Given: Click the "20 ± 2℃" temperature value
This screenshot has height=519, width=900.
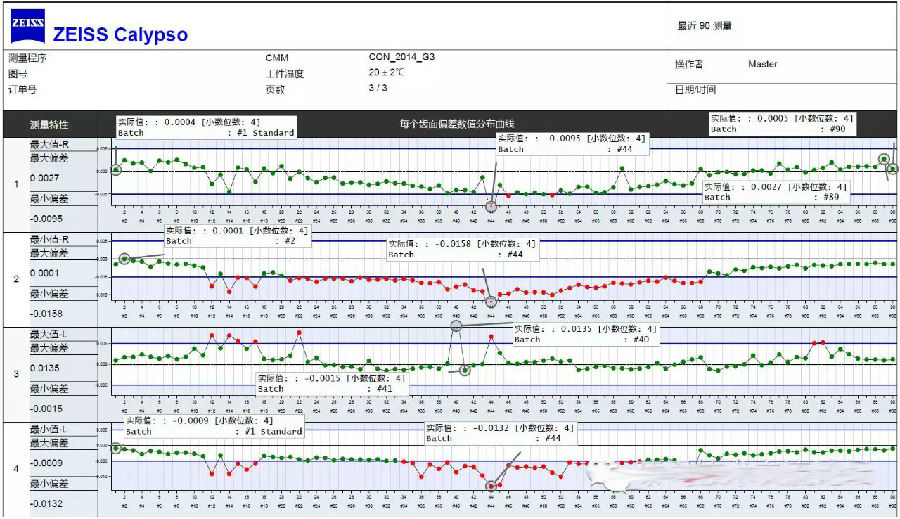Looking at the screenshot, I should point(386,72).
